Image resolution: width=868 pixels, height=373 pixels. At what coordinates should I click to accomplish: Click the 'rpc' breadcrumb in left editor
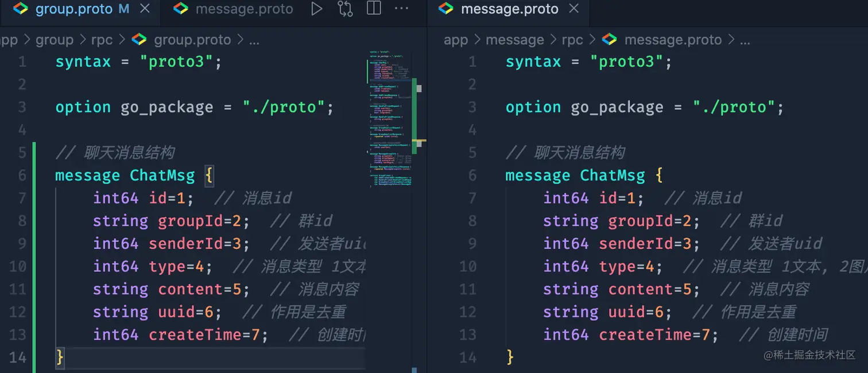(x=102, y=40)
